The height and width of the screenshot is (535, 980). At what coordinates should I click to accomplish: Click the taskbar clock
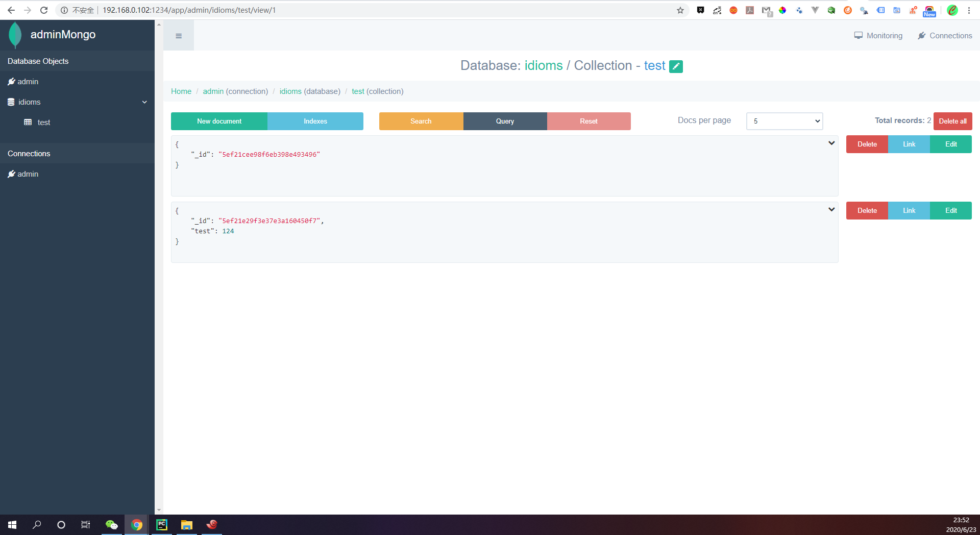[x=961, y=525]
